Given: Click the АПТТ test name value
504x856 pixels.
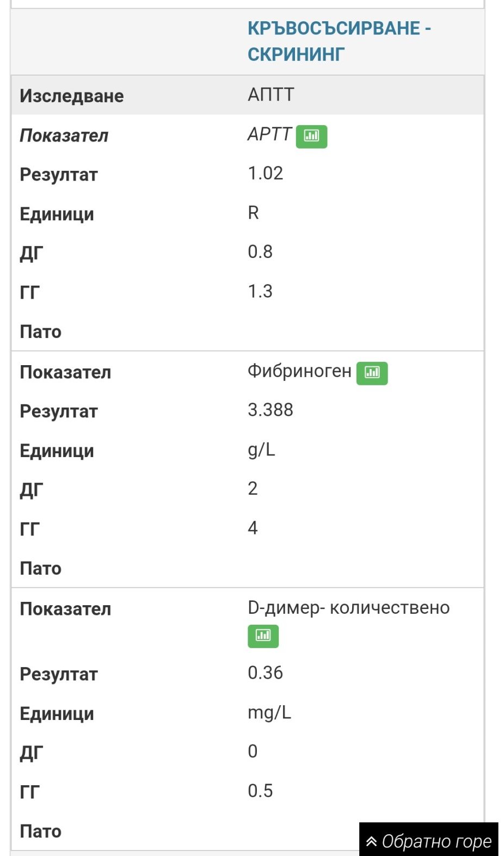Looking at the screenshot, I should coord(271,95).
